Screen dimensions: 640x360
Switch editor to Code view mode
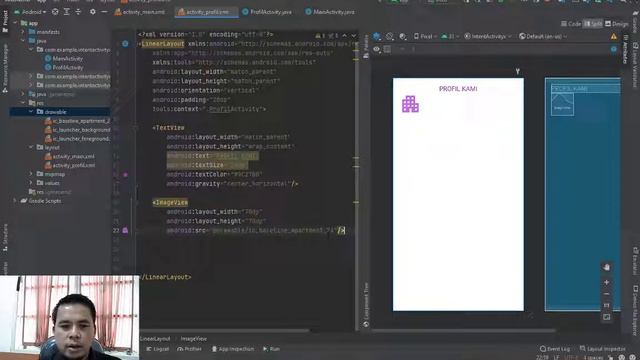pos(571,24)
